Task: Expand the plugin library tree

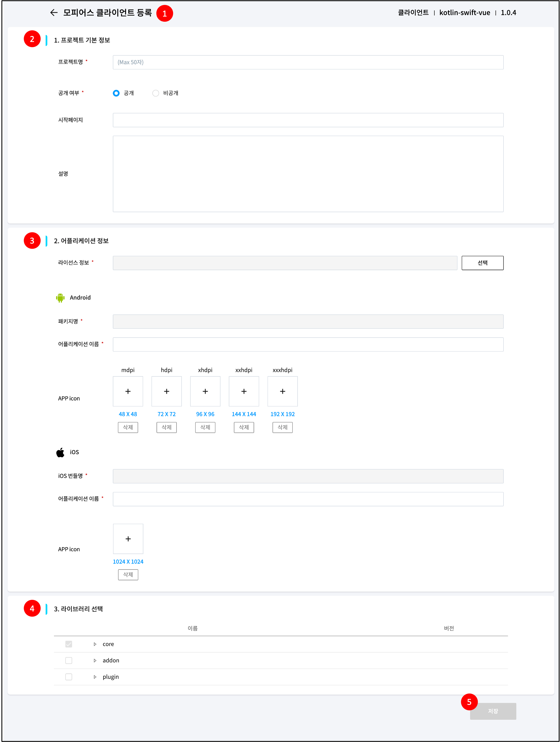Action: (95, 677)
